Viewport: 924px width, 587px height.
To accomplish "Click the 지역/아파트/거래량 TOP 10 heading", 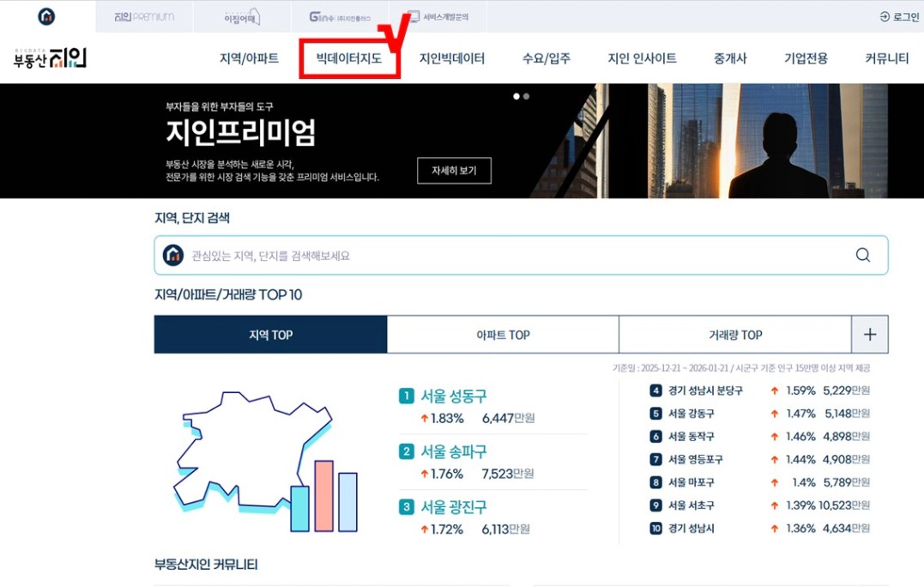I will pos(228,294).
